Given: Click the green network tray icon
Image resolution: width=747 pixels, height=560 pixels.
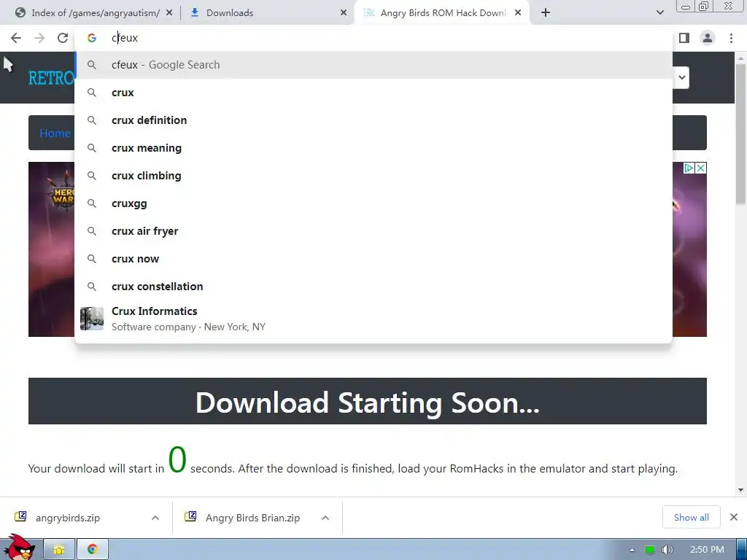Looking at the screenshot, I should pos(649,550).
